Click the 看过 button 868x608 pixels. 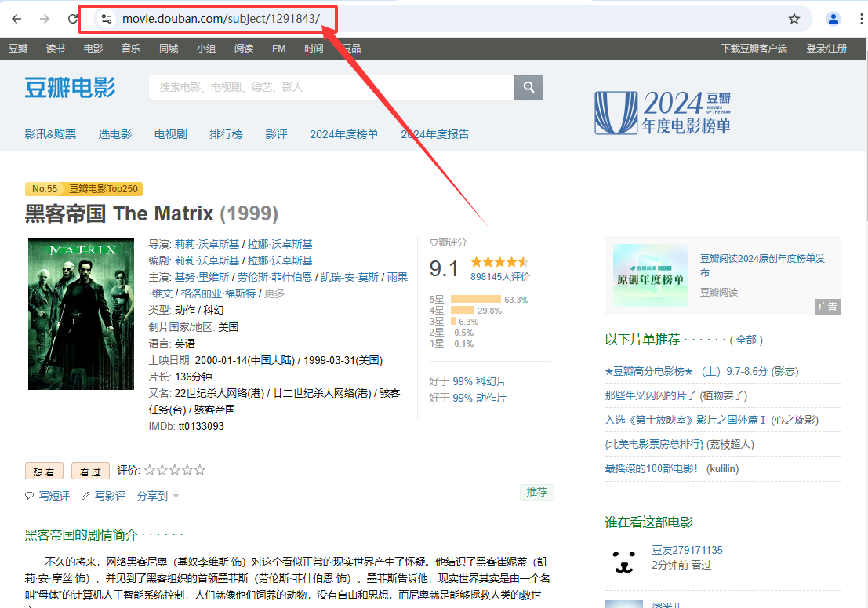pos(90,471)
